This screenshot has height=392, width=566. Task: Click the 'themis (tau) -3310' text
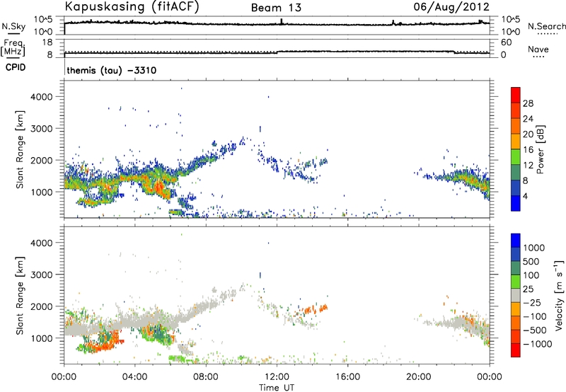tap(112, 70)
